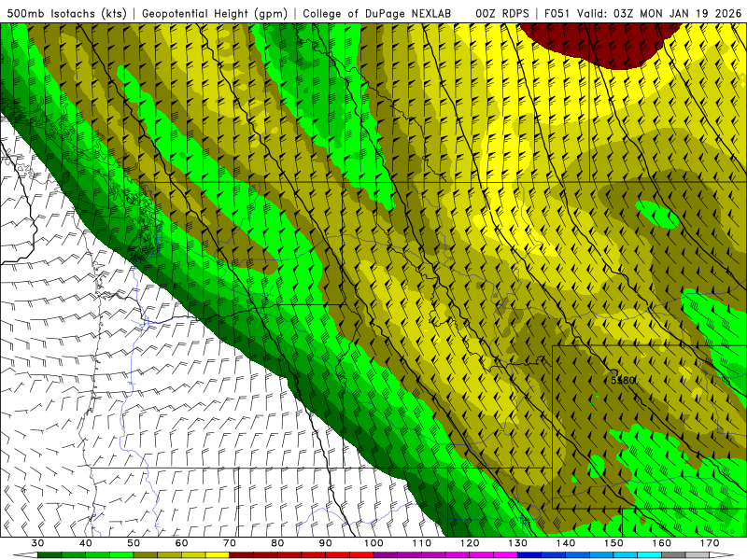
Task: Click the '80' value on the color scale
Action: [x=277, y=543]
